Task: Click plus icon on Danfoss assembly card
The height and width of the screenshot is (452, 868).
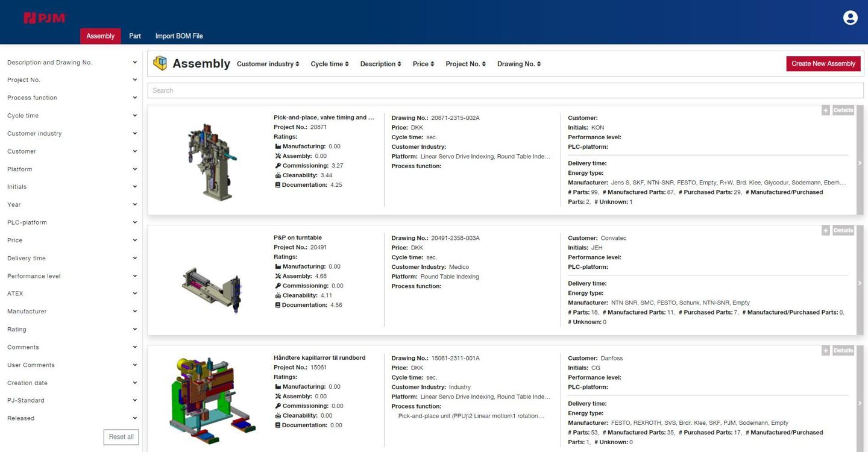Action: click(x=826, y=350)
